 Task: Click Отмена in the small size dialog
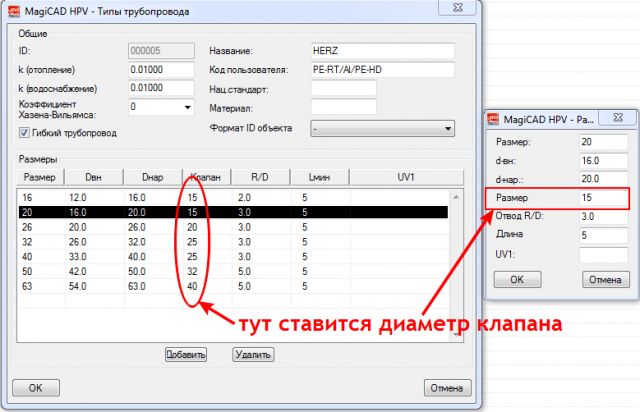click(605, 279)
